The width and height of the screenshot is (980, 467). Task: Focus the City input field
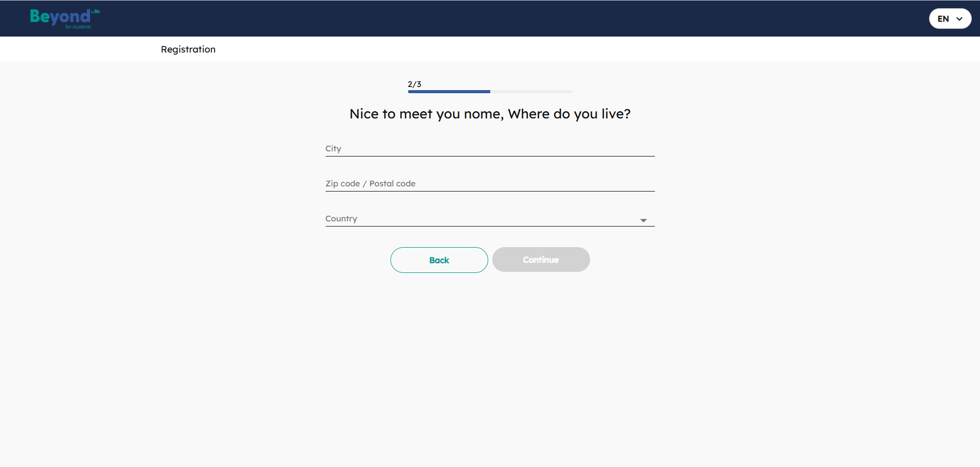[490, 149]
